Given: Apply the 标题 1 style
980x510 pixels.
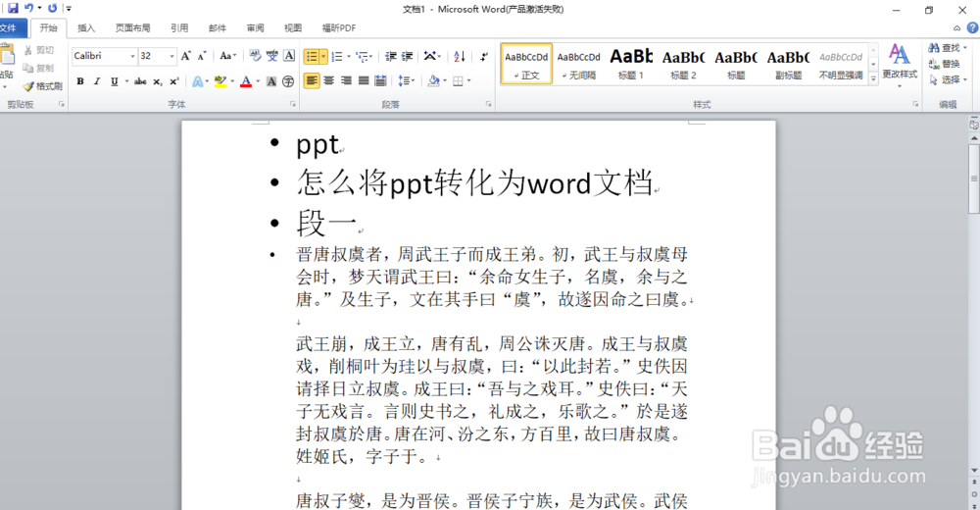Looking at the screenshot, I should pos(631,63).
